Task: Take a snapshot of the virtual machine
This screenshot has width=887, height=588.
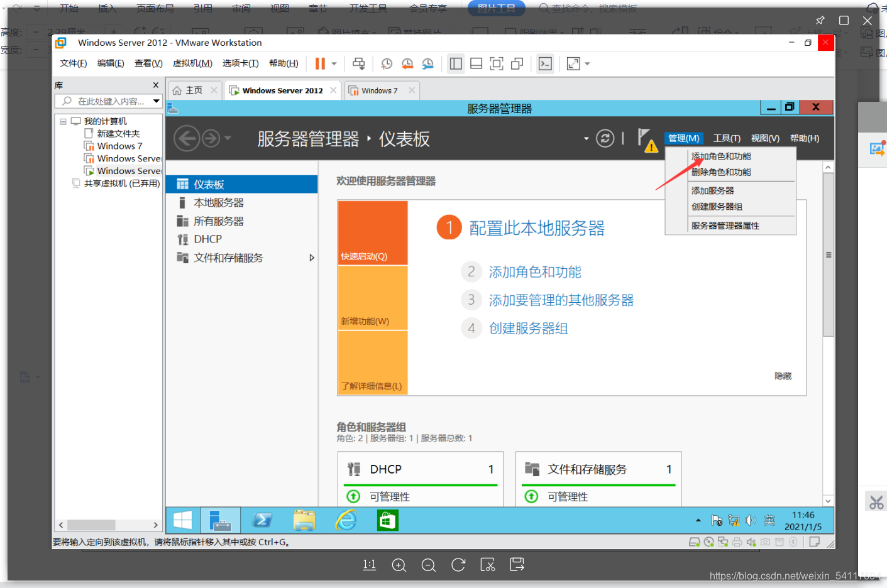Action: (387, 63)
